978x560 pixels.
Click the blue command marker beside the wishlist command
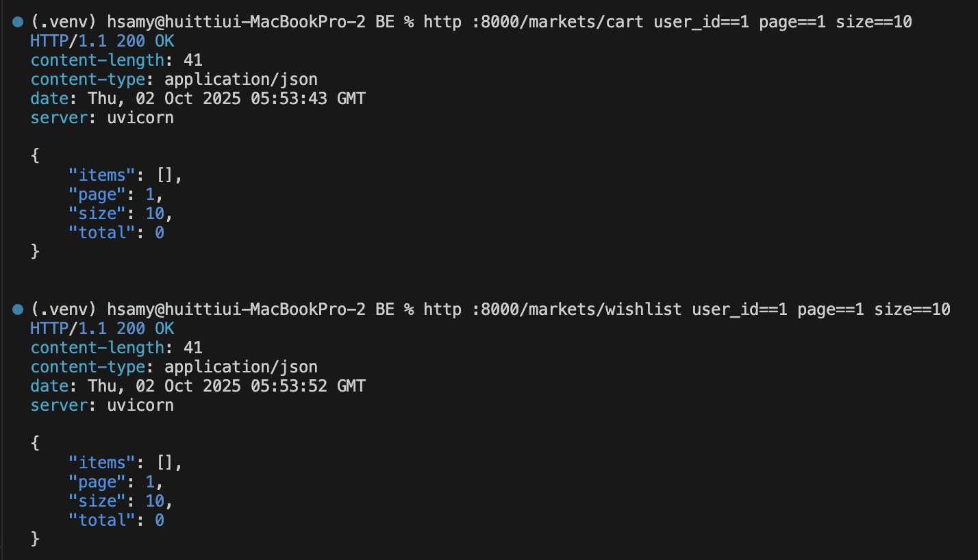[17, 309]
